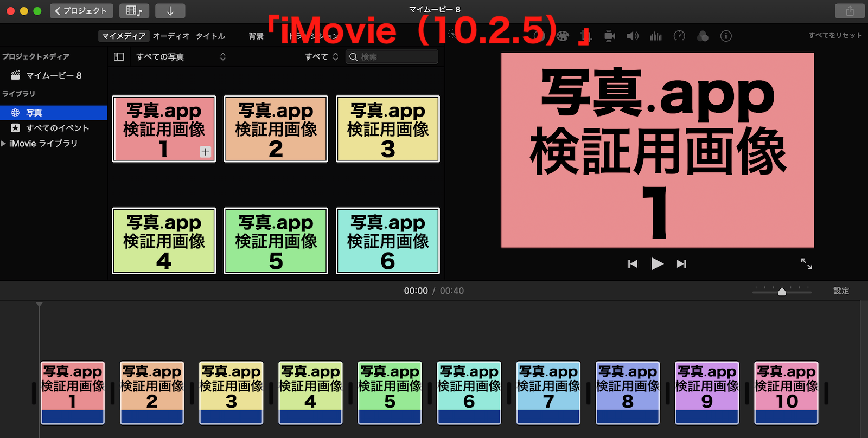Select 写真 in the library sidebar
Screen dimensions: 868x438
tap(54, 113)
